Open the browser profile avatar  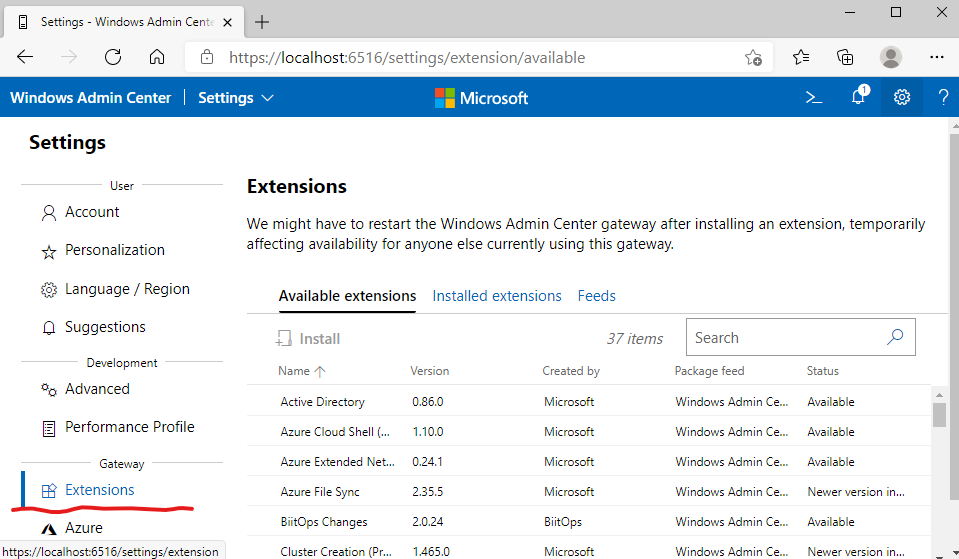point(890,57)
